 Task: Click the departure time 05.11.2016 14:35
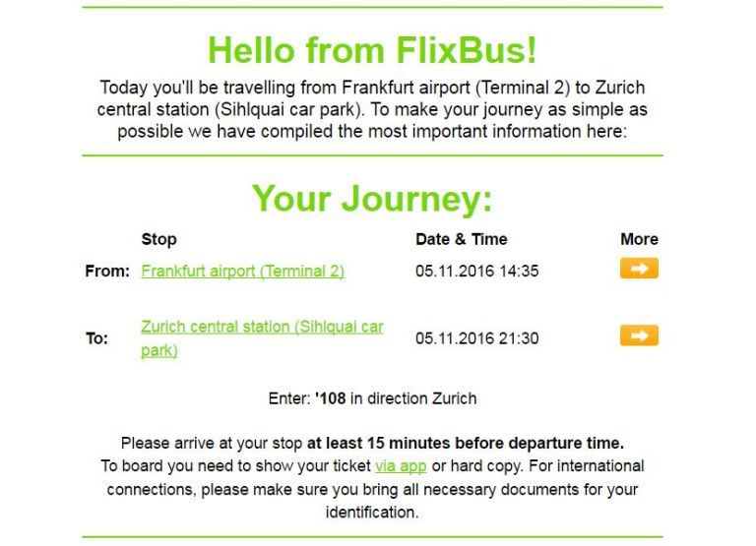point(476,272)
